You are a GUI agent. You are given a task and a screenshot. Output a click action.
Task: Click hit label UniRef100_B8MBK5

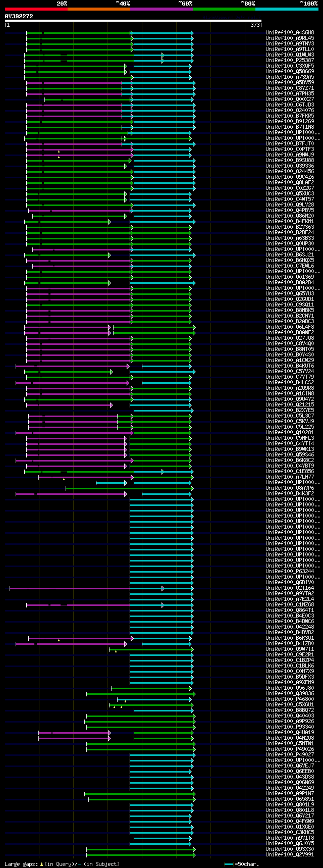pyautogui.click(x=290, y=310)
